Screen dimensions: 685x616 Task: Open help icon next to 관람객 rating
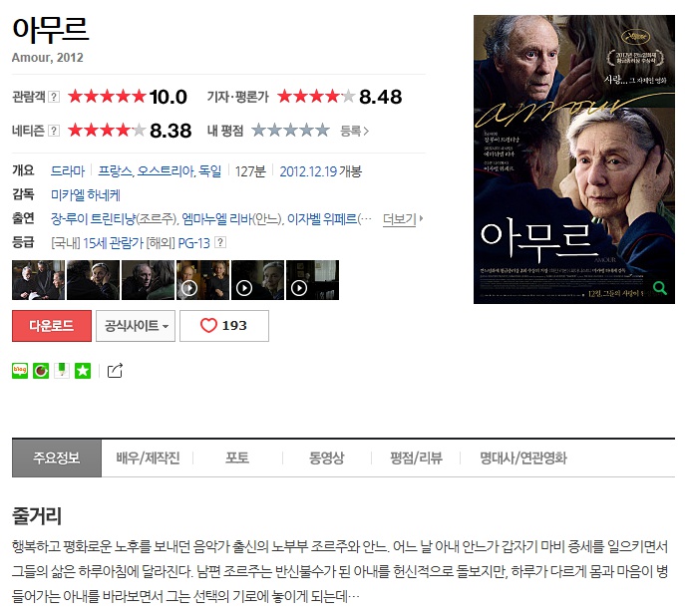click(53, 97)
